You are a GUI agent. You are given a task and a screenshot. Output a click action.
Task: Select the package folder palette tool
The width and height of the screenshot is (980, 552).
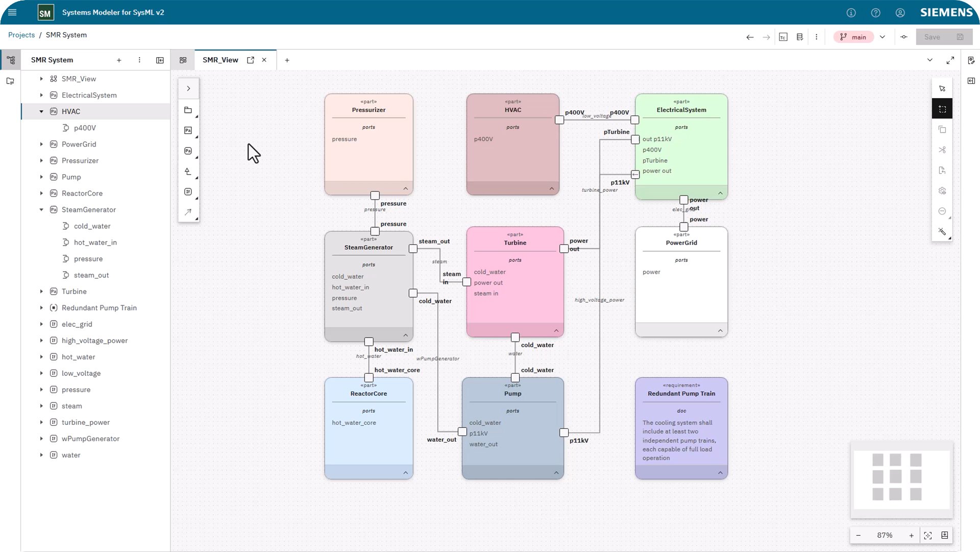click(188, 110)
